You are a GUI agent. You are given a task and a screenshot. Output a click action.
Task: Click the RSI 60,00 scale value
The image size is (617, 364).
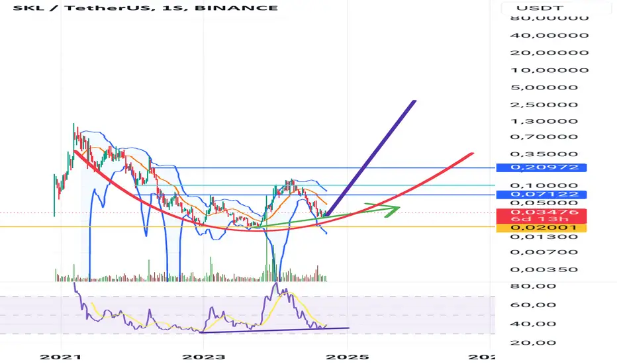pos(533,305)
